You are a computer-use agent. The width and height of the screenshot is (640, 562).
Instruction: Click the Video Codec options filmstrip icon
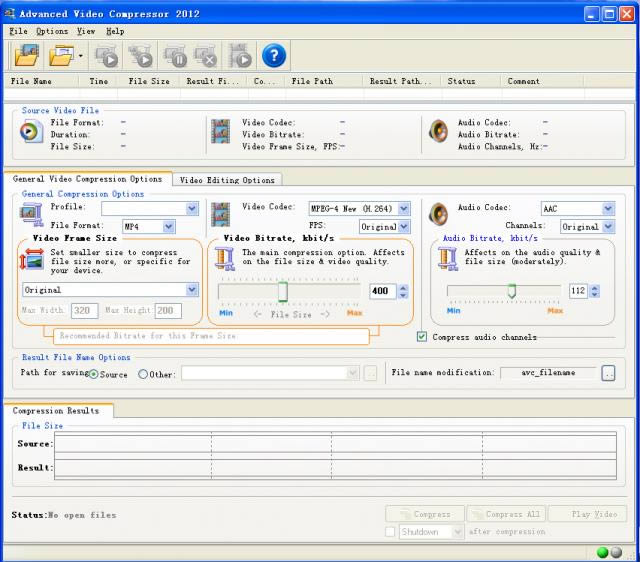220,215
